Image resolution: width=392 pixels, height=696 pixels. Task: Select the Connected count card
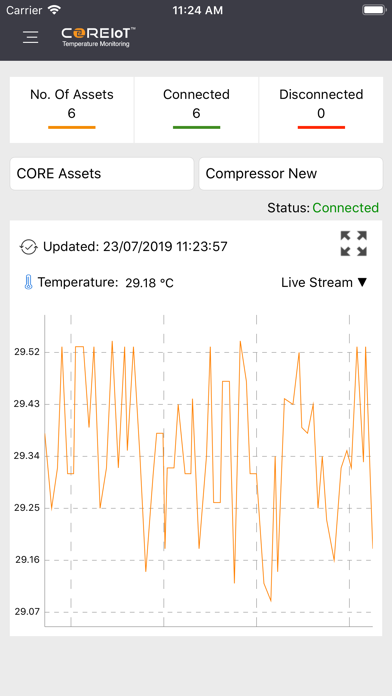click(x=196, y=110)
